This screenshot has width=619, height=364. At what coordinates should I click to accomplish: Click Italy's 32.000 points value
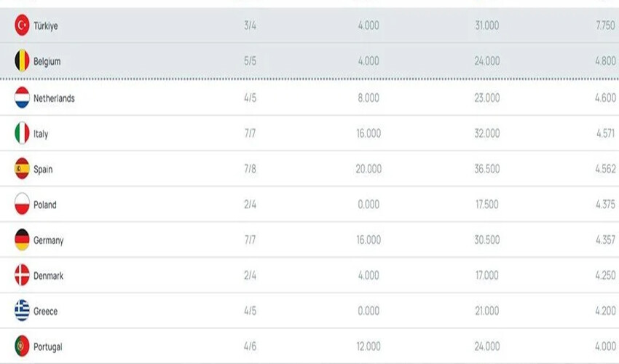point(486,134)
